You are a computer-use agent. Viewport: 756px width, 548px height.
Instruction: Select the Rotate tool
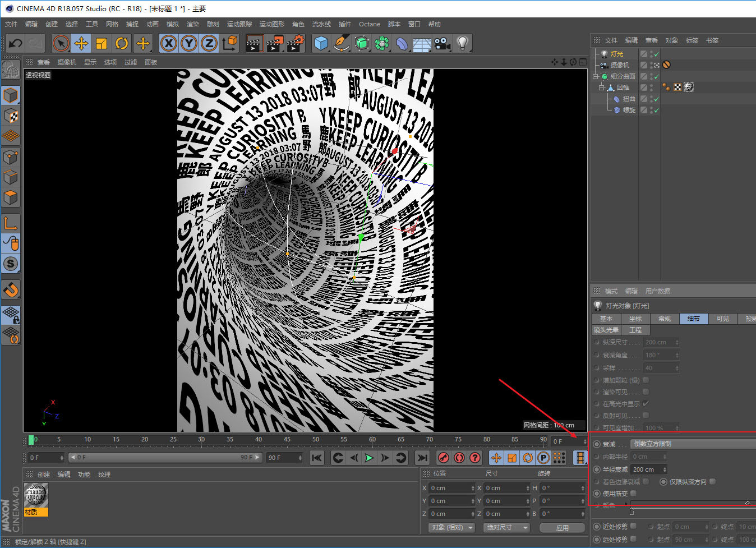(x=122, y=43)
